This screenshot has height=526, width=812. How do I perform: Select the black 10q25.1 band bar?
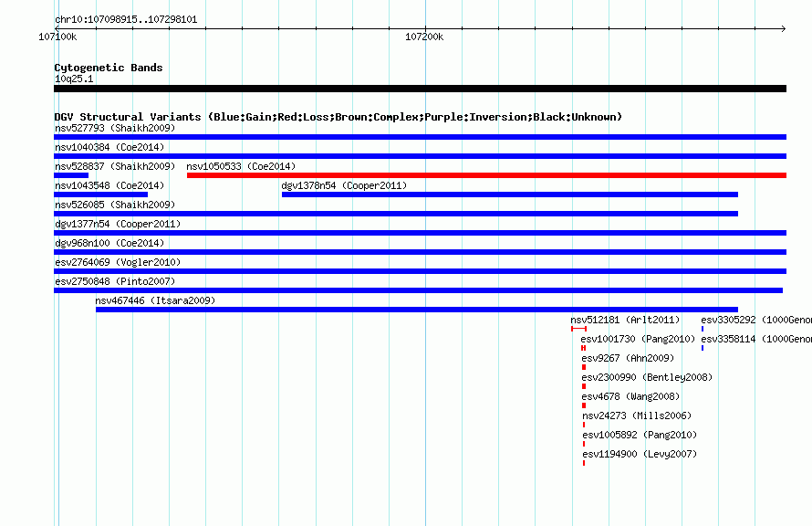coord(420,89)
